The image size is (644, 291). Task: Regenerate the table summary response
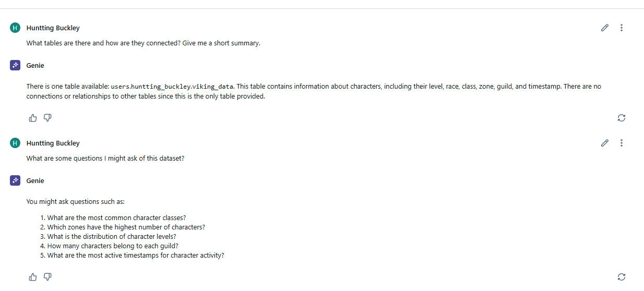pos(621,118)
